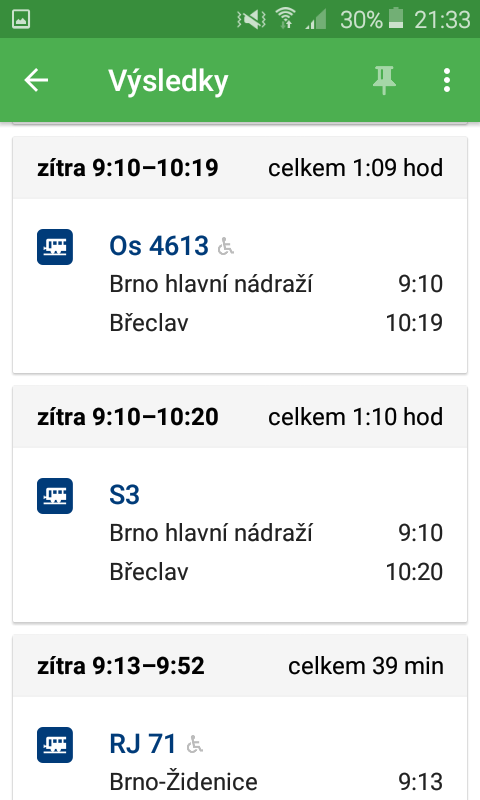
Task: Tap the train icon beside Os 4613
Action: [55, 247]
